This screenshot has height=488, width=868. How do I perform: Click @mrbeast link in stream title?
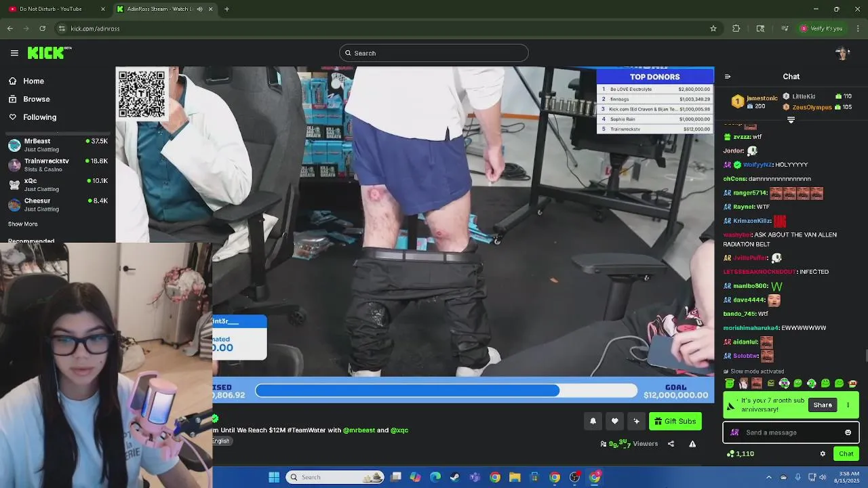359,430
